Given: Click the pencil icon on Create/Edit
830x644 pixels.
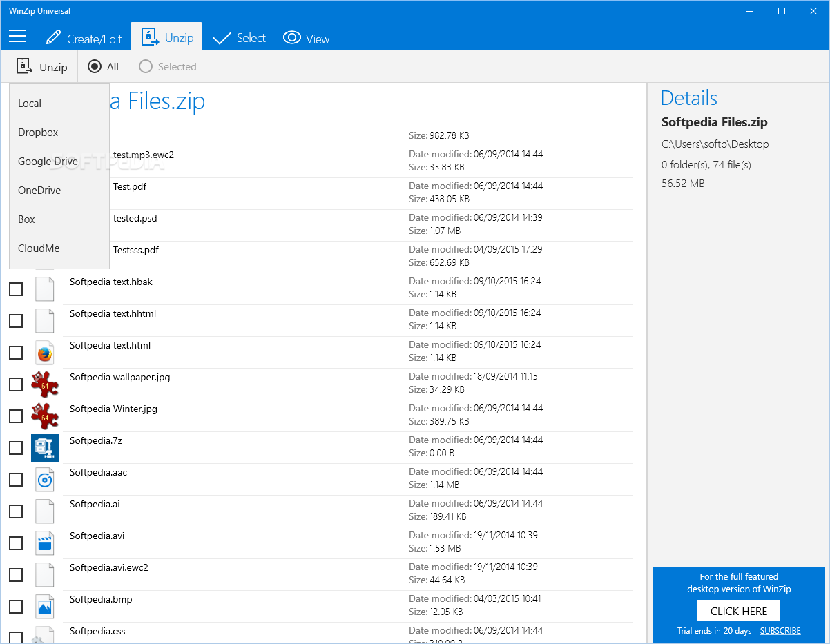Looking at the screenshot, I should point(53,37).
